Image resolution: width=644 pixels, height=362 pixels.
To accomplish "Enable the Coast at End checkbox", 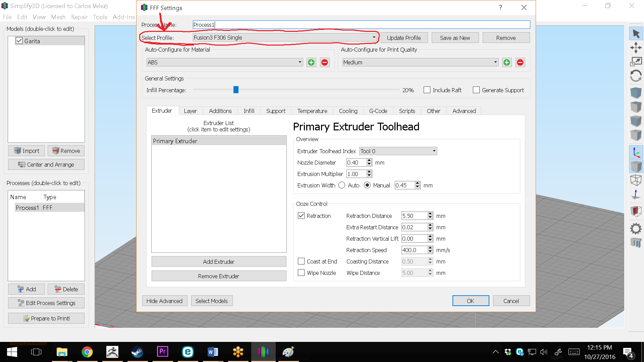I will pyautogui.click(x=301, y=261).
